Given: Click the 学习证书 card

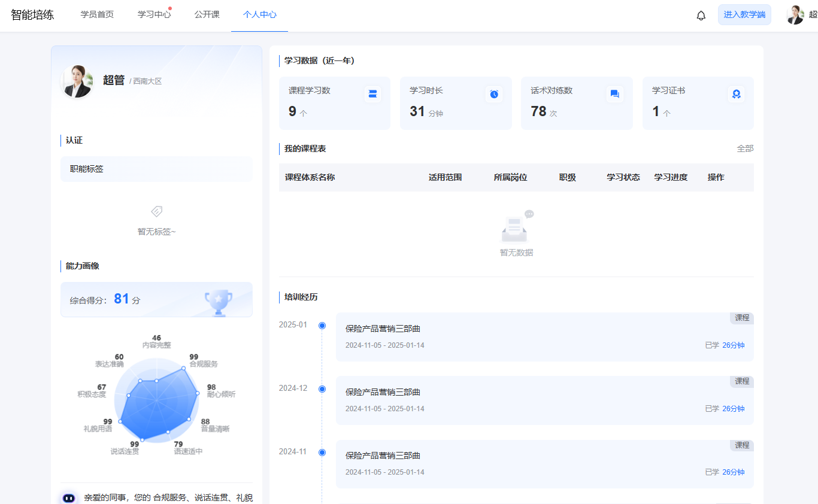Looking at the screenshot, I should tap(698, 103).
